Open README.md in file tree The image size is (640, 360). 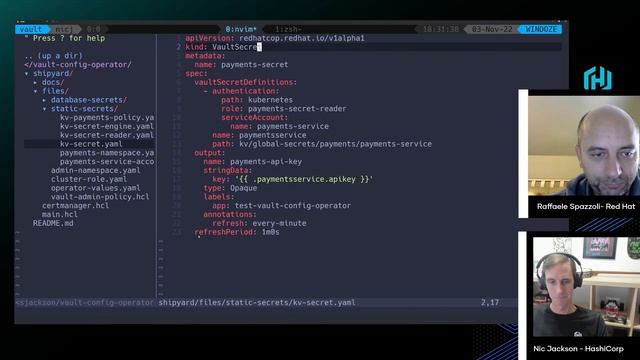pos(53,223)
